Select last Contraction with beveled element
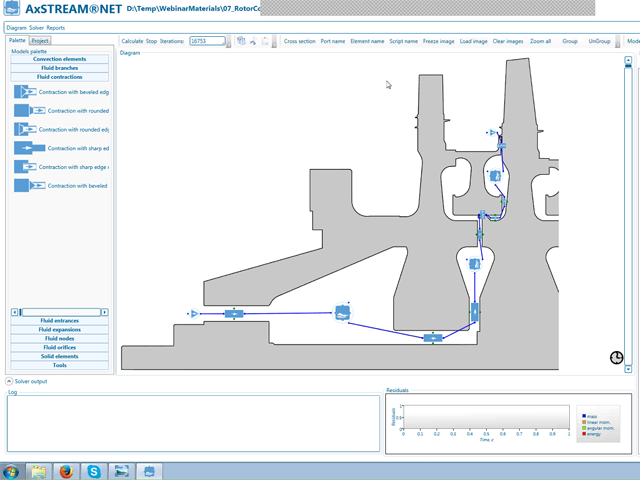640x480 pixels. click(x=61, y=186)
